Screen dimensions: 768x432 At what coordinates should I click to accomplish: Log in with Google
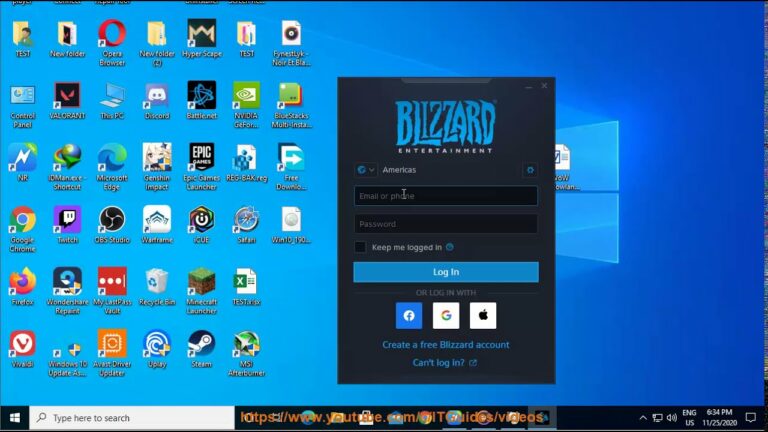[446, 315]
